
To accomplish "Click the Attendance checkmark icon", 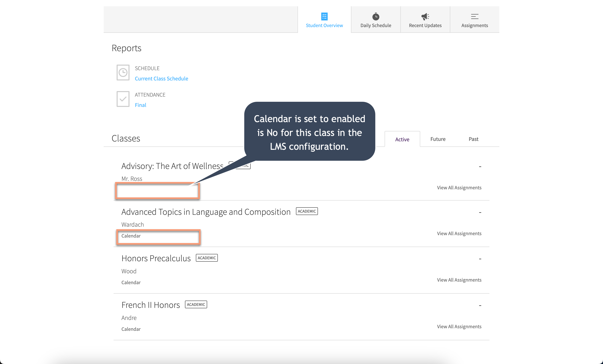I will 123,99.
